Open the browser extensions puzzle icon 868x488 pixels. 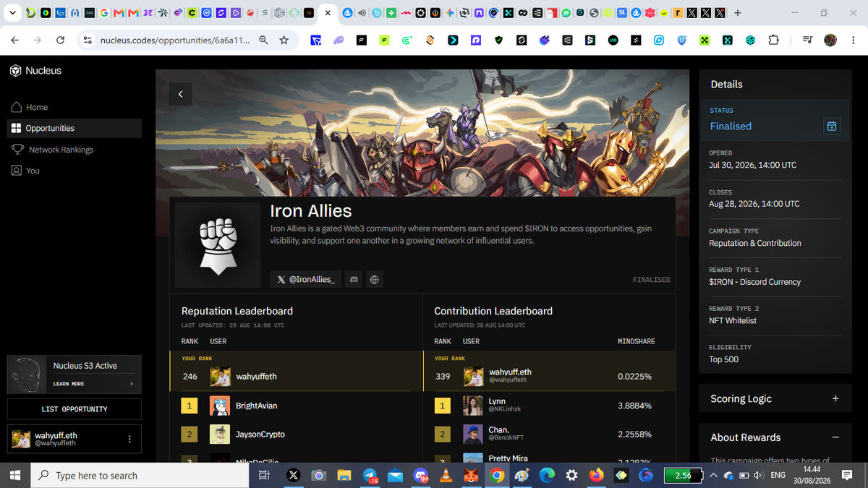point(773,40)
